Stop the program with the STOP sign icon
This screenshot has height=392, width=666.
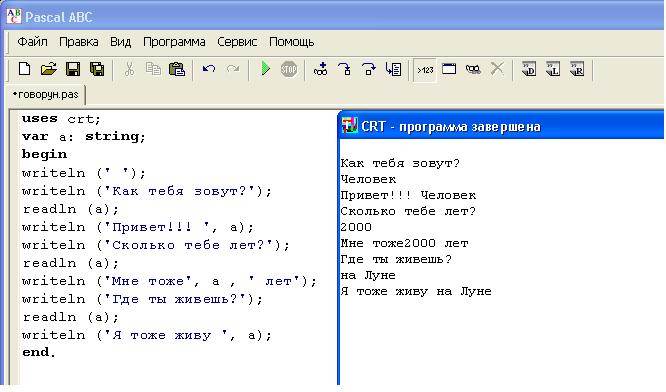pyautogui.click(x=289, y=69)
